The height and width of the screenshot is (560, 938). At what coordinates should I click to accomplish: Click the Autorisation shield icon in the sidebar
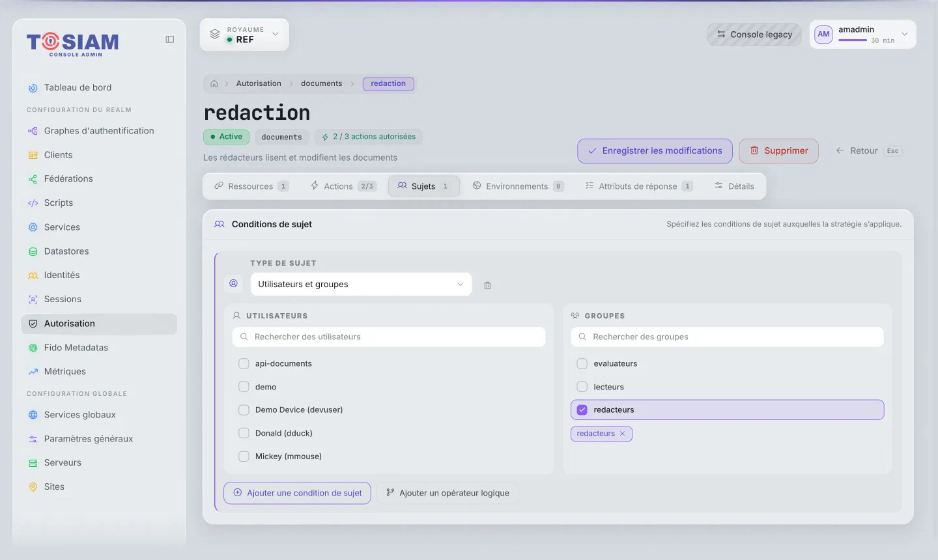[33, 324]
